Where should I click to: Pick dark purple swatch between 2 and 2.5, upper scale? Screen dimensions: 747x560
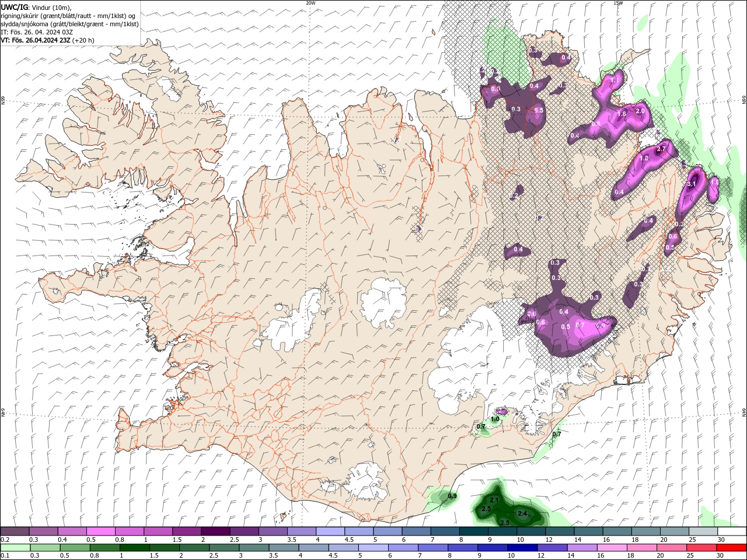click(215, 531)
